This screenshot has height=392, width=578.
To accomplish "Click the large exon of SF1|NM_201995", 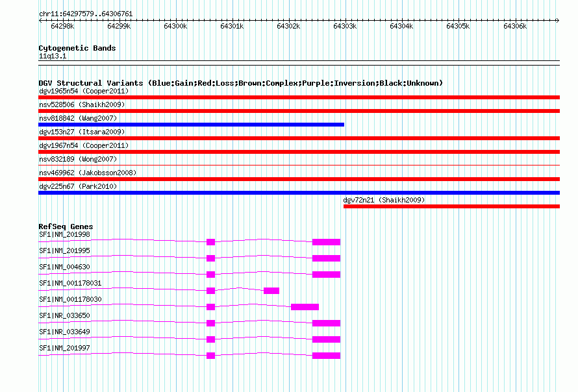I will tap(326, 258).
